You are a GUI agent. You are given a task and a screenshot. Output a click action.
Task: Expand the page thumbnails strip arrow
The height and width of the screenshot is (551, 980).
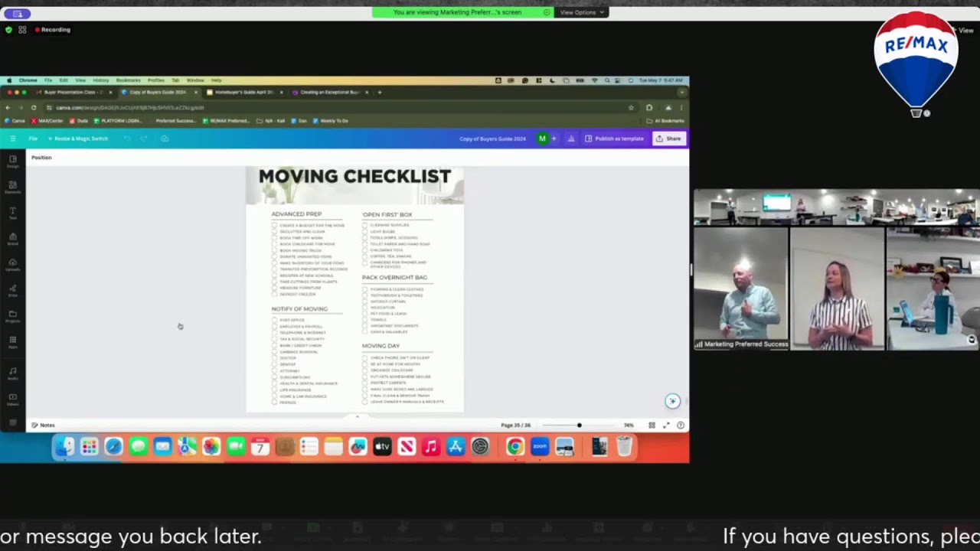coord(357,417)
